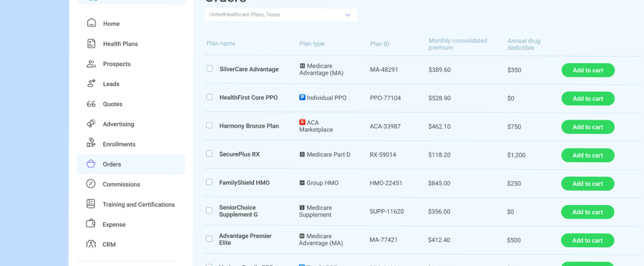The width and height of the screenshot is (644, 266).
Task: Click the Enrollments hand icon
Action: (x=91, y=143)
